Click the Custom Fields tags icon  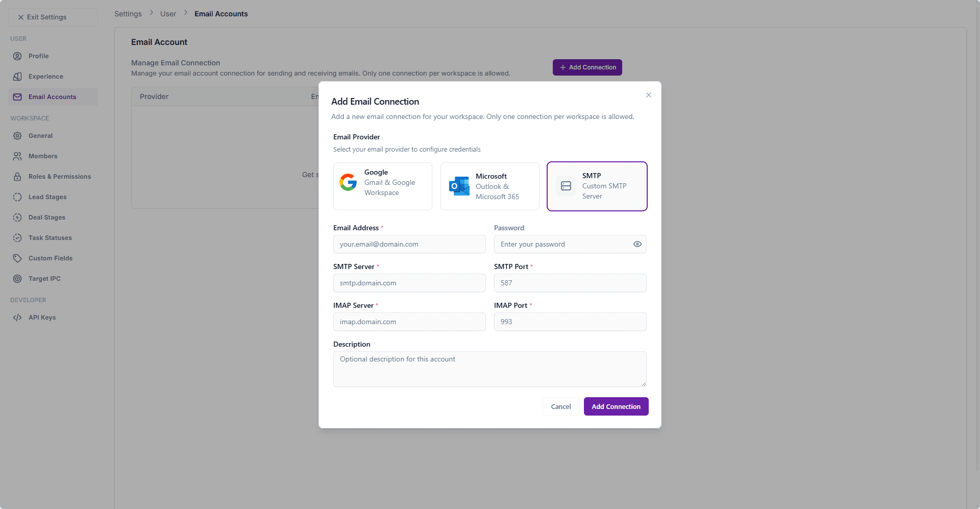[x=17, y=258]
